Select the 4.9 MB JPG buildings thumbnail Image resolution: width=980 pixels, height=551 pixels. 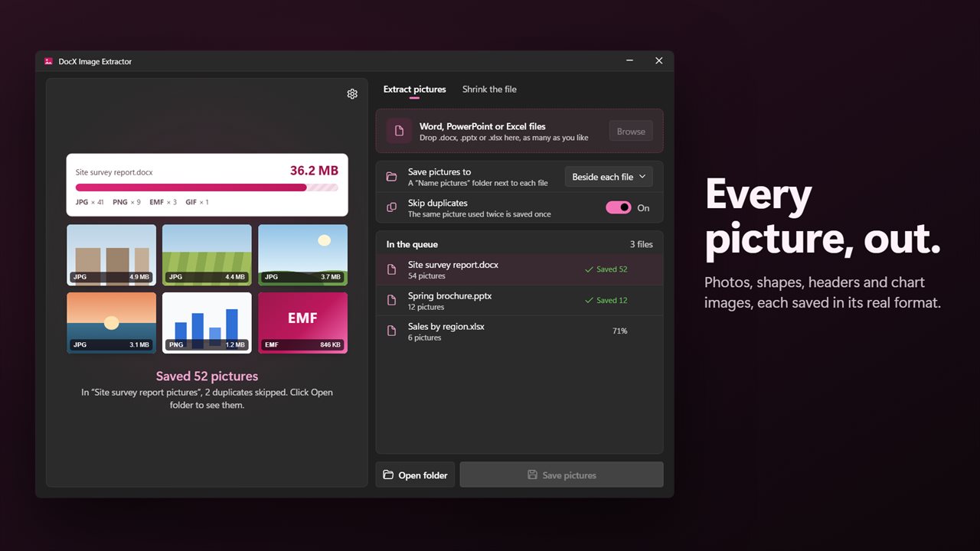point(111,255)
